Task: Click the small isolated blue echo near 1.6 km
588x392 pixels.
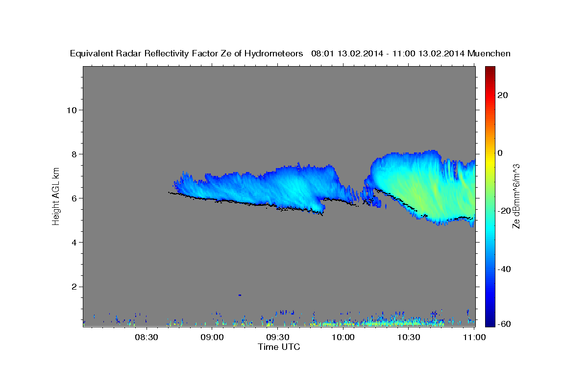Action: 240,295
